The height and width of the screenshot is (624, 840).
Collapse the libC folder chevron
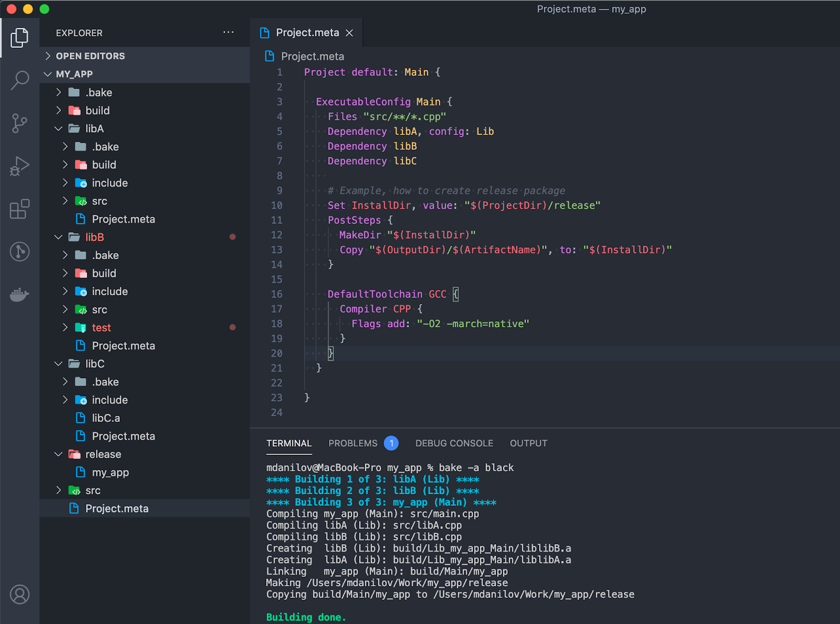(59, 364)
